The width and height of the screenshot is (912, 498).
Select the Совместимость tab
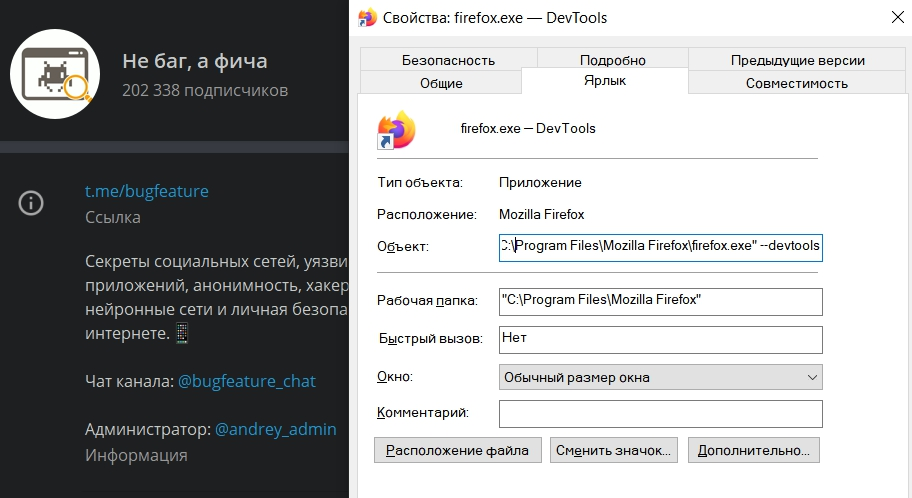point(796,83)
